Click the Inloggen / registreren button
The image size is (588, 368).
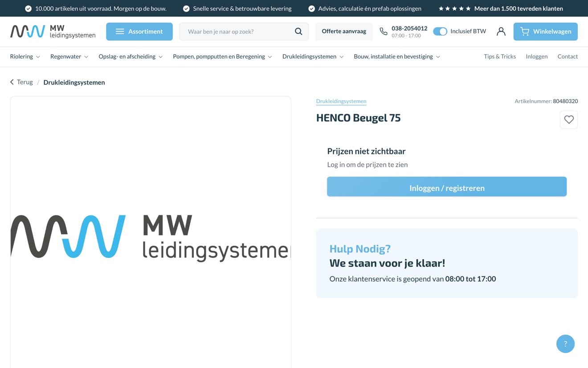(x=447, y=187)
